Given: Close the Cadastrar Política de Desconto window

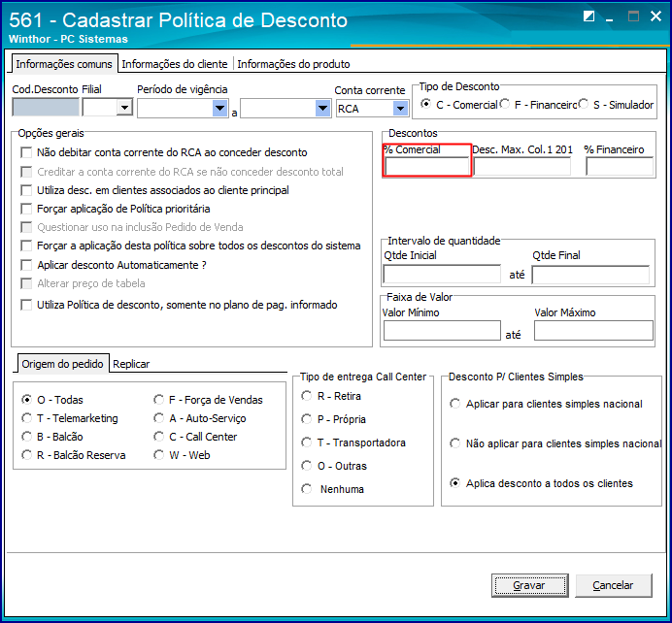Looking at the screenshot, I should (x=655, y=16).
